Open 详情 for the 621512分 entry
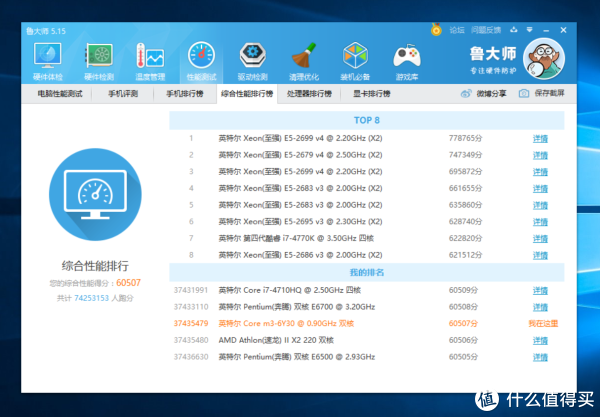Viewport: 600px width, 417px height. [x=540, y=255]
